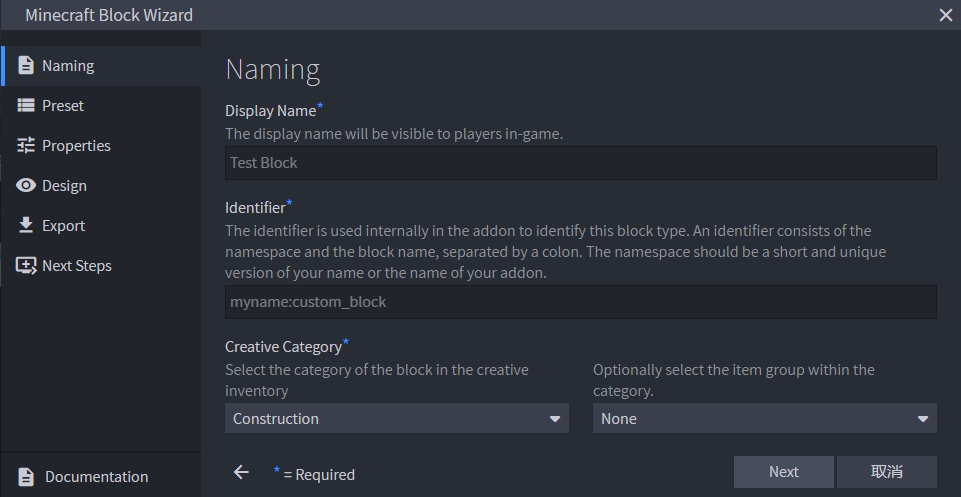This screenshot has height=497, width=961.
Task: Click the Documentation file icon
Action: [26, 476]
